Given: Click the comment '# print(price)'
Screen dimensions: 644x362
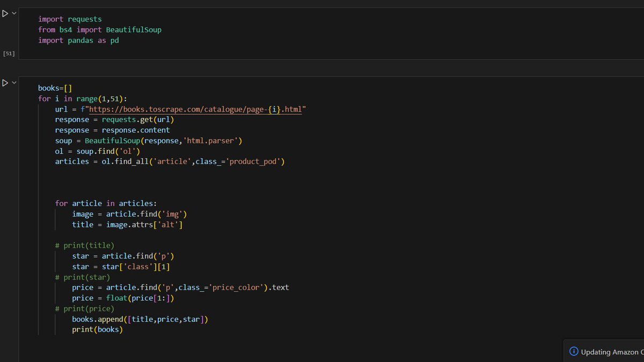Looking at the screenshot, I should coord(84,308).
